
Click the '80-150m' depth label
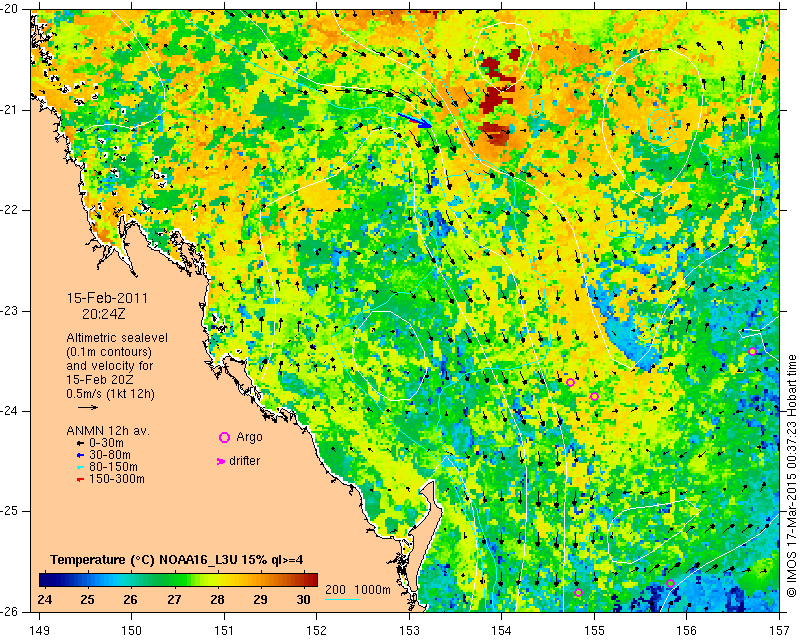pos(113,467)
